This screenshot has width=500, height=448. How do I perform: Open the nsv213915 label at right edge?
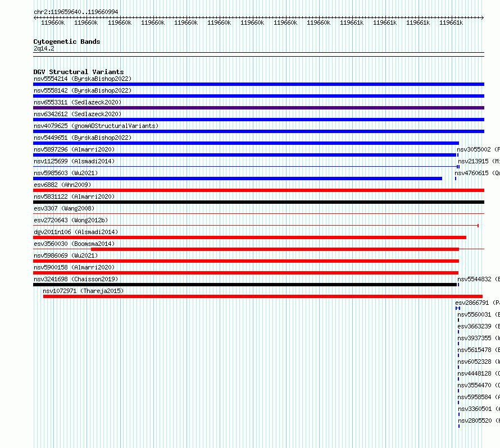click(x=479, y=161)
